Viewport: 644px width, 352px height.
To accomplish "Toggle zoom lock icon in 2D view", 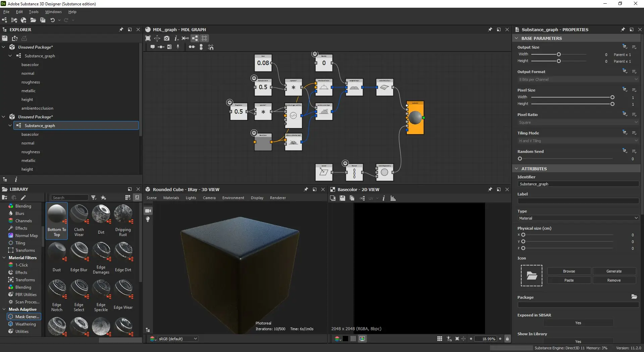I will 507,339.
